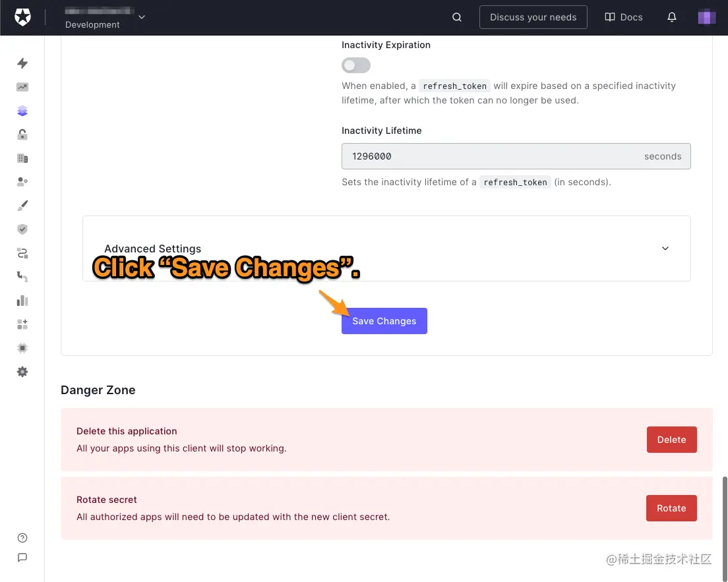Open Monitoring bar chart icon in sidebar

[22, 301]
